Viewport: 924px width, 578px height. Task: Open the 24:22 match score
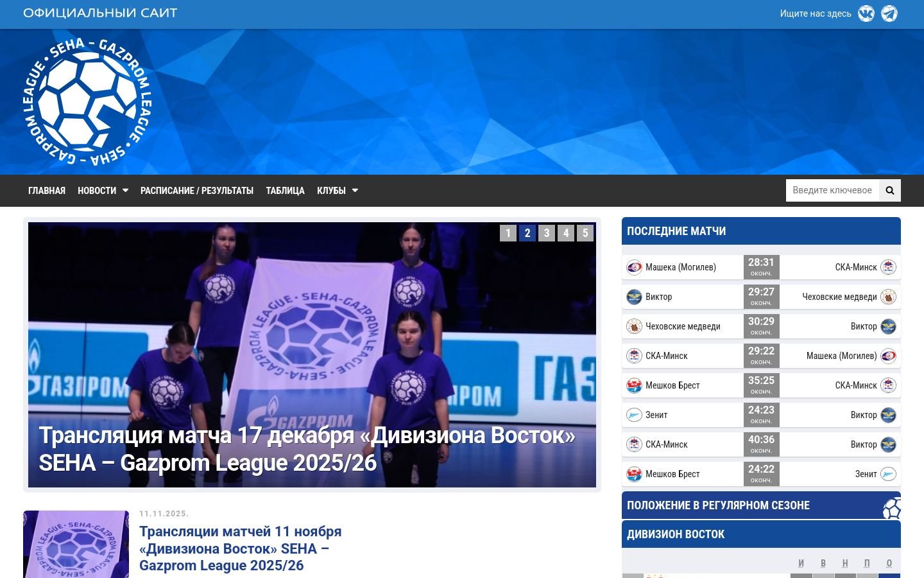(x=761, y=474)
